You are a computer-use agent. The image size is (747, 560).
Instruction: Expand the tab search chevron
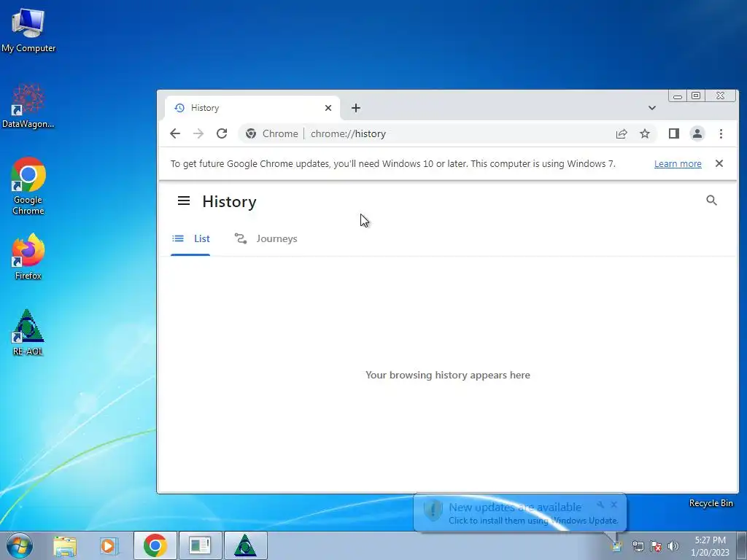click(x=651, y=108)
